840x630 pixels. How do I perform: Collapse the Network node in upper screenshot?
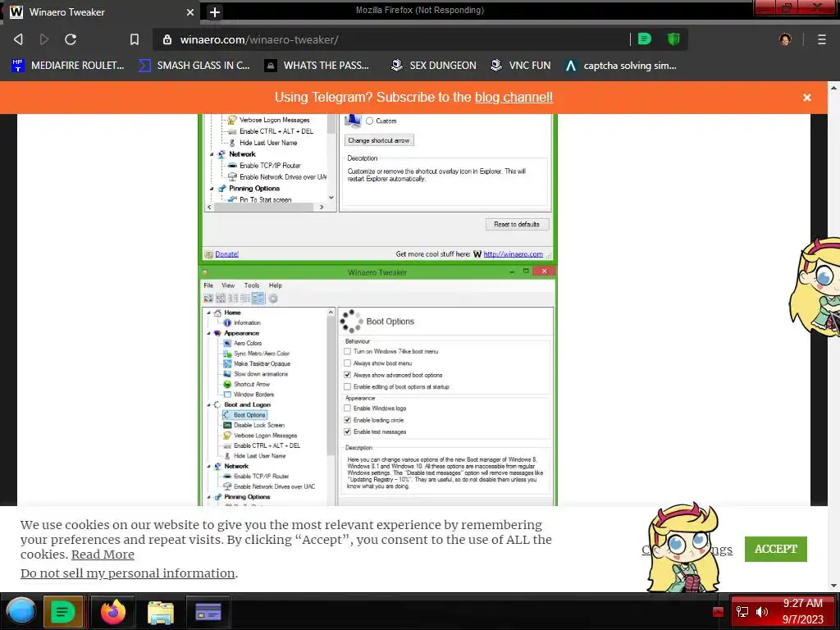click(x=212, y=154)
